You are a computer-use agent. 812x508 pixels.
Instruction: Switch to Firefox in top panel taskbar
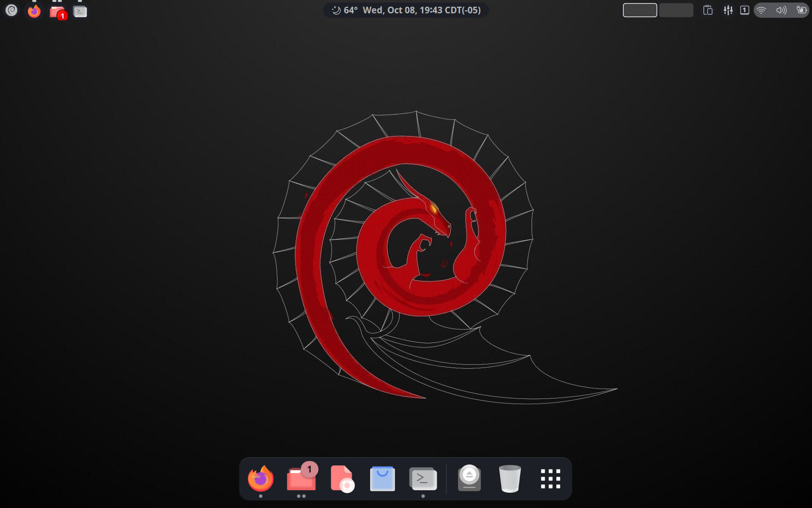click(x=34, y=11)
